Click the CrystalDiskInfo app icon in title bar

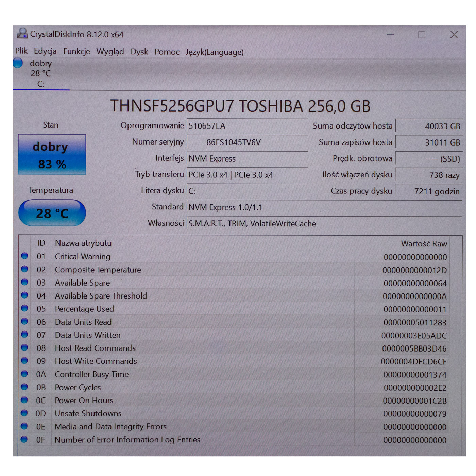pyautogui.click(x=22, y=34)
